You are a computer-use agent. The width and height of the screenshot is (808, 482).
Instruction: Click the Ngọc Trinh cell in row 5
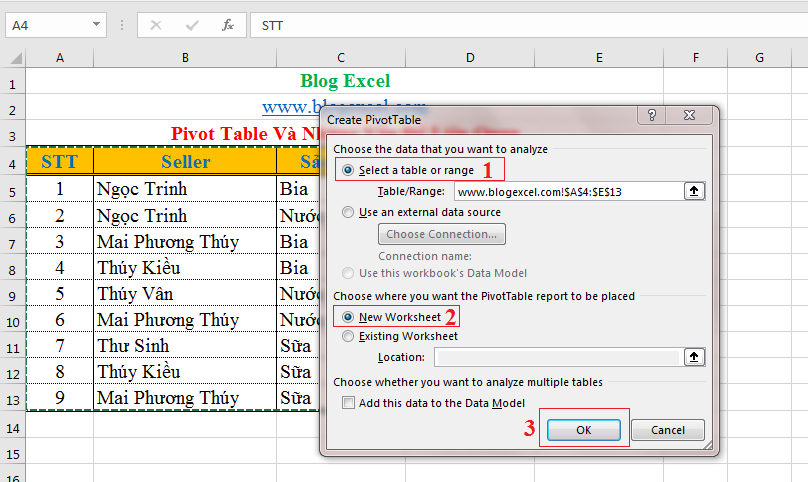point(185,189)
